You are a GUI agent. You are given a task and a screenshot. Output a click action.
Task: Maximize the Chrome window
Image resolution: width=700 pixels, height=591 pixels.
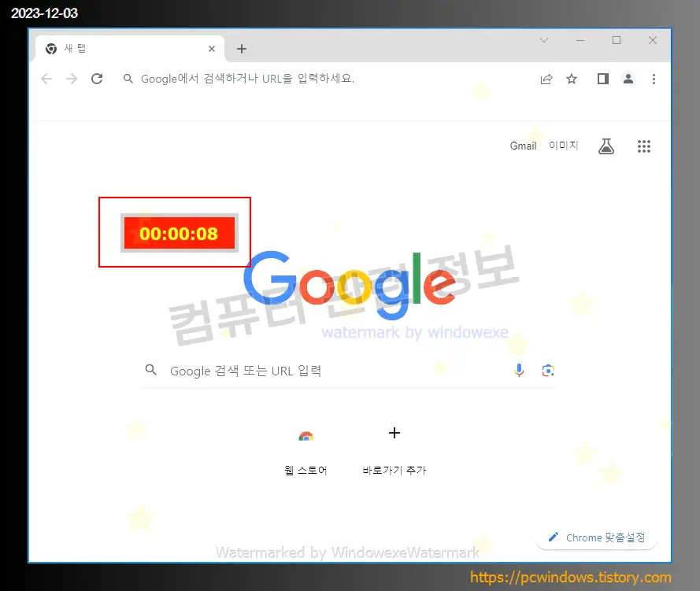617,40
